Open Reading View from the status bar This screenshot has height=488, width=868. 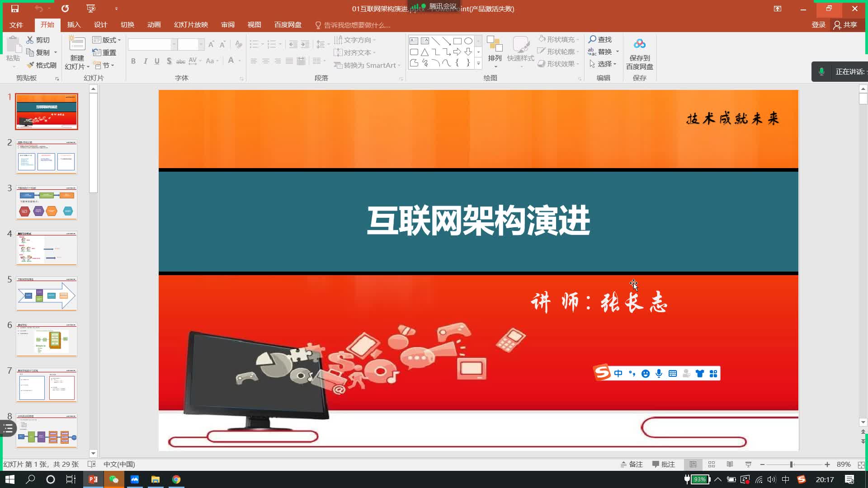[x=730, y=464]
